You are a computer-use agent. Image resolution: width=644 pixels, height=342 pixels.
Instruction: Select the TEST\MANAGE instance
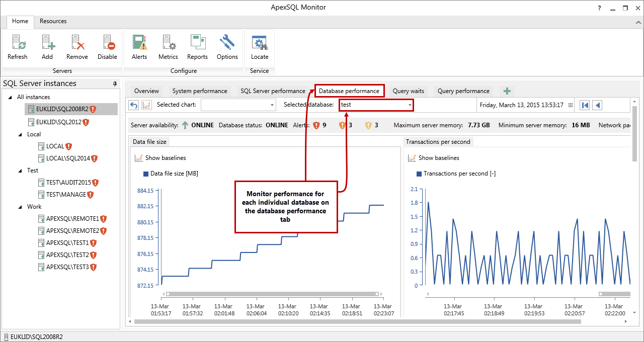[x=65, y=195]
